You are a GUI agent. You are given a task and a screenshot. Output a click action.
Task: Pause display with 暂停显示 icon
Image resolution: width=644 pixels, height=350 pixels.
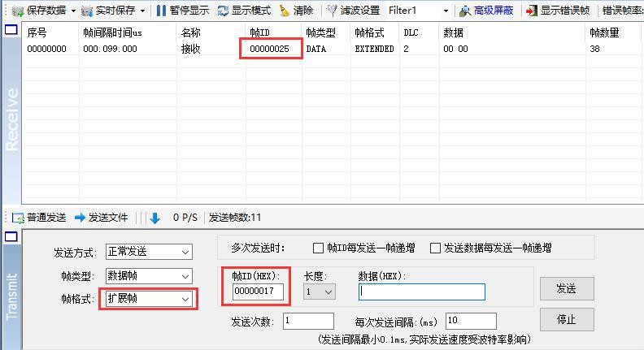click(161, 11)
